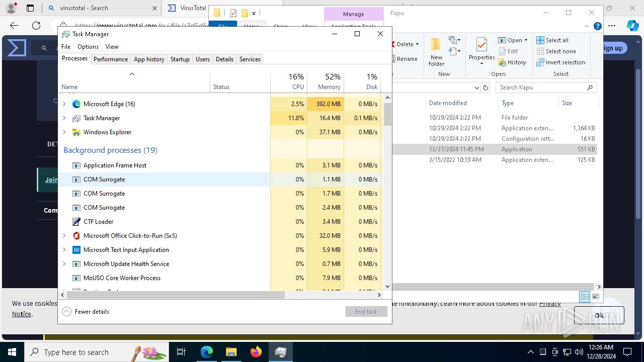Switch Explorer to large icons view
The image size is (644, 362).
pyautogui.click(x=596, y=297)
